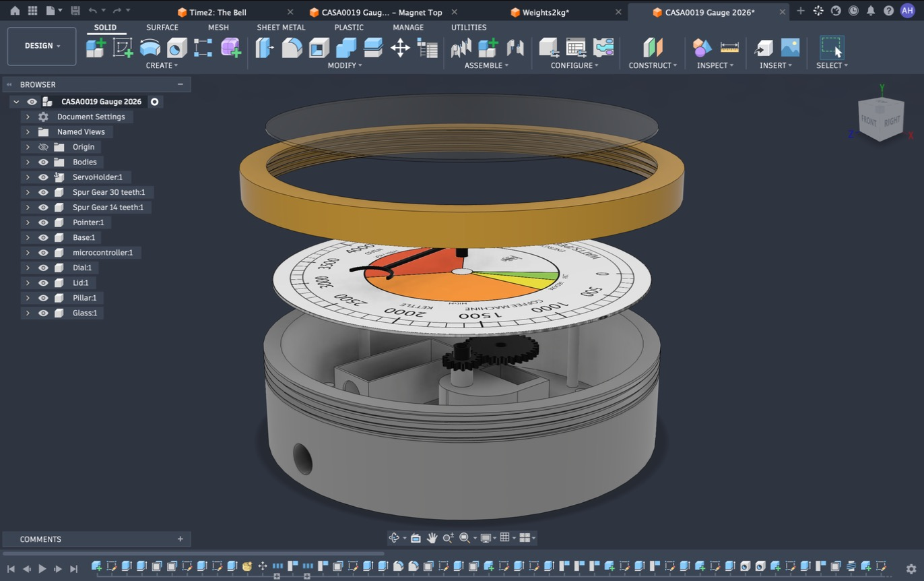
Task: Expand the Bodies folder
Action: [x=28, y=162]
